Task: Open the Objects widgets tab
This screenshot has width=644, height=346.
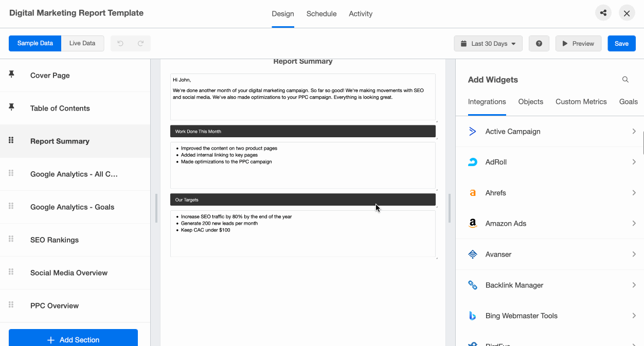Action: point(530,102)
